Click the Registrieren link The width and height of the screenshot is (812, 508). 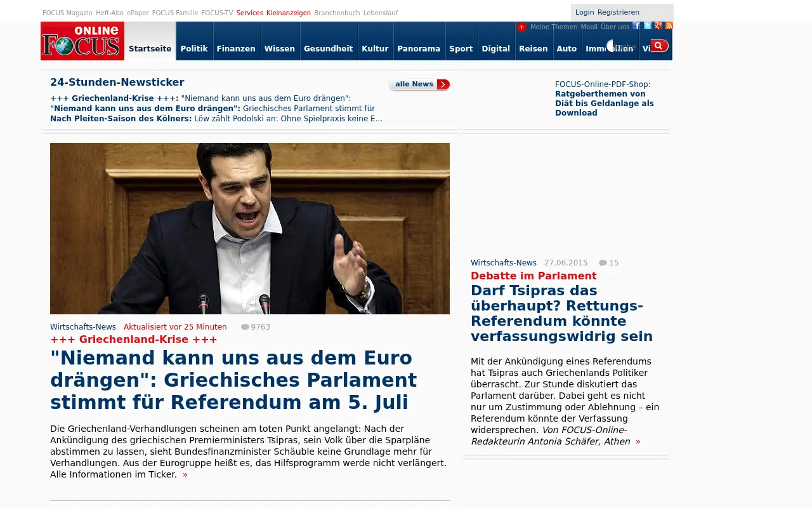coord(619,13)
